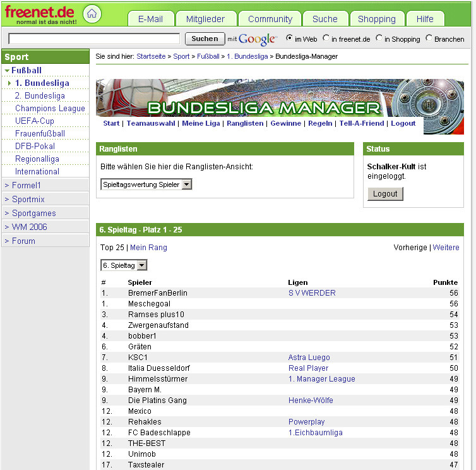The image size is (476, 470).
Task: Open Meine Liga in the manager menu
Action: point(201,123)
